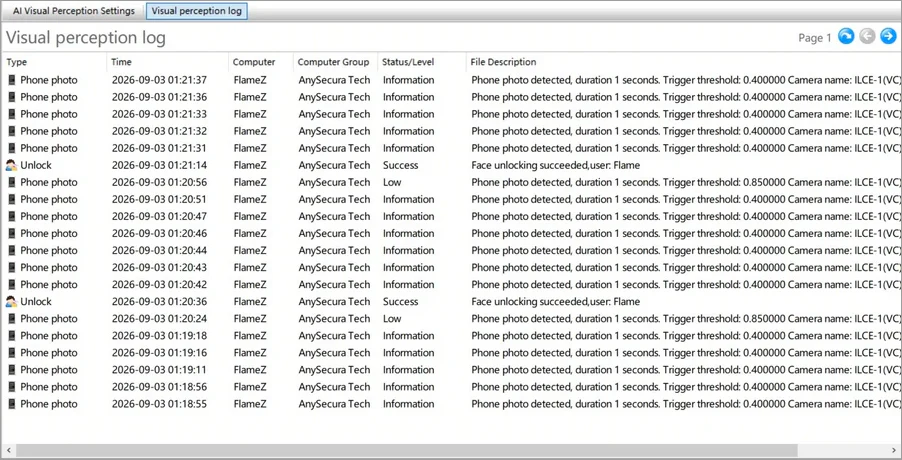This screenshot has width=902, height=460.
Task: Go to next page arrow
Action: point(888,36)
